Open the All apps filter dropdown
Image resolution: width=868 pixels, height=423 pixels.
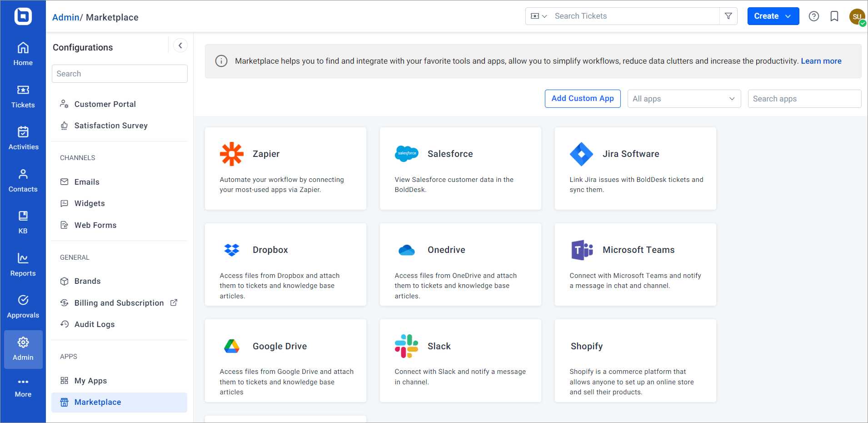[x=684, y=99]
